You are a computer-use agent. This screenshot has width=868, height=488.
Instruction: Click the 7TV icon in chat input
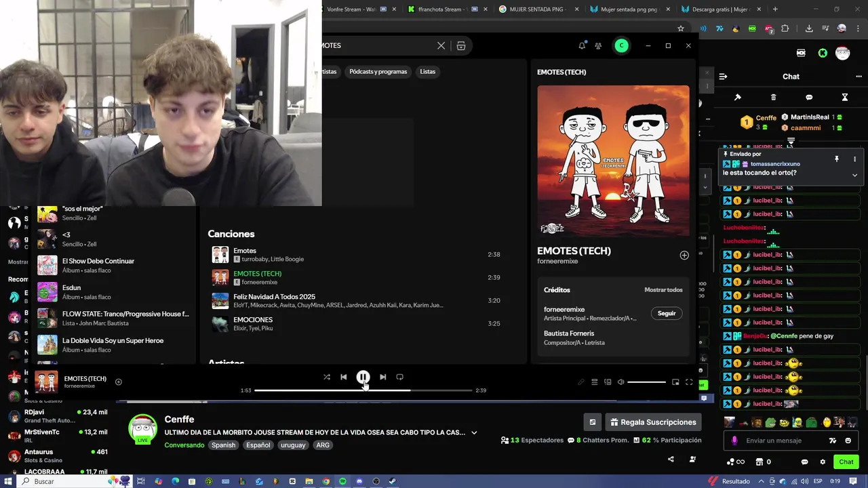tap(833, 441)
